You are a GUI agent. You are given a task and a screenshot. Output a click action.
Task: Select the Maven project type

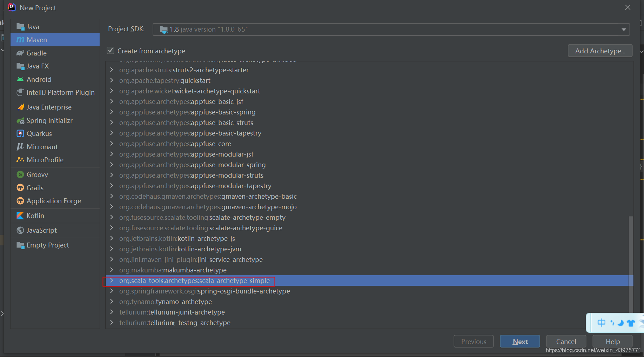55,40
